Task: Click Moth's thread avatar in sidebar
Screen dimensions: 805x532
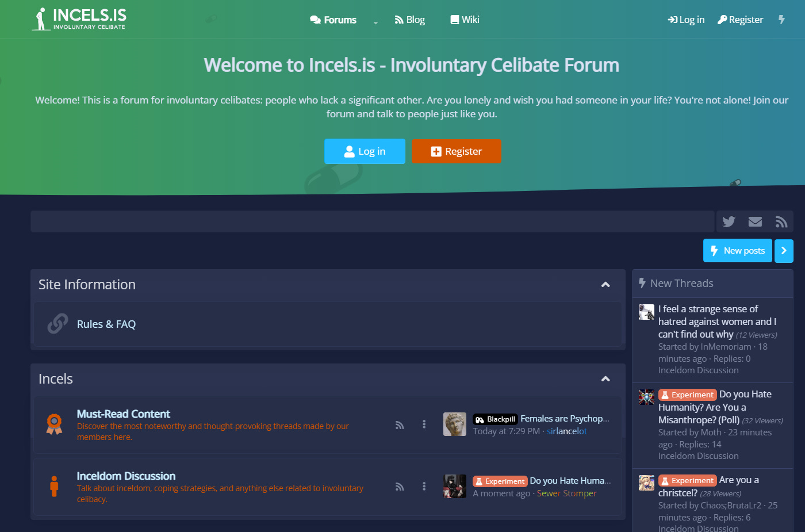Action: 646,397
